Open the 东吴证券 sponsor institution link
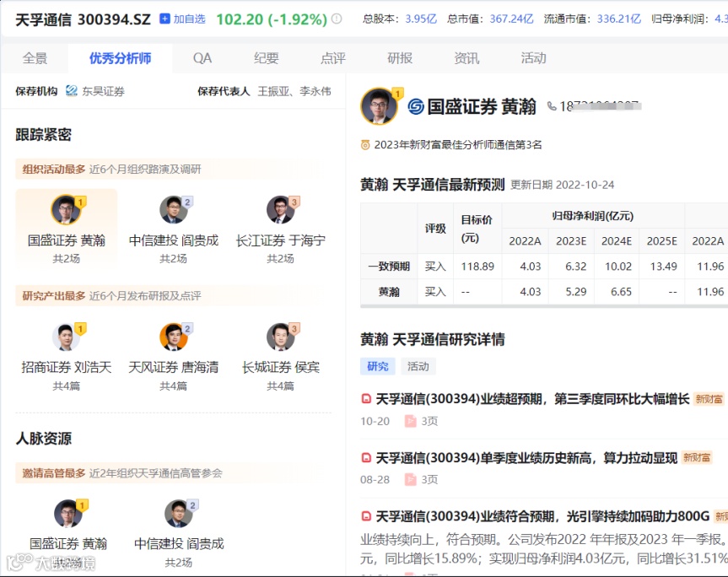 click(104, 91)
